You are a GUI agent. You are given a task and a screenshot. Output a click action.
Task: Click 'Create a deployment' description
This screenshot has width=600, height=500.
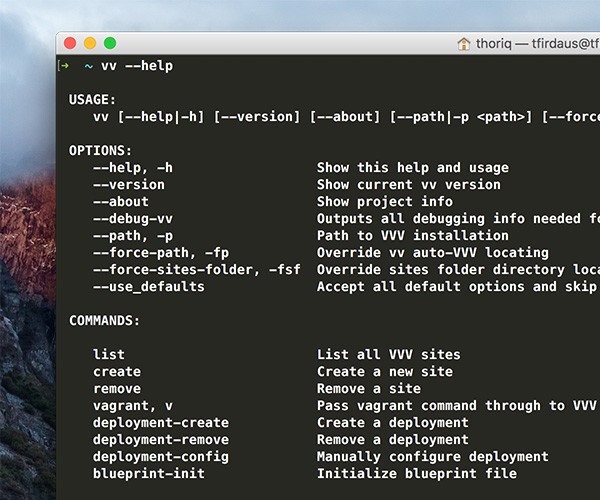coord(393,423)
